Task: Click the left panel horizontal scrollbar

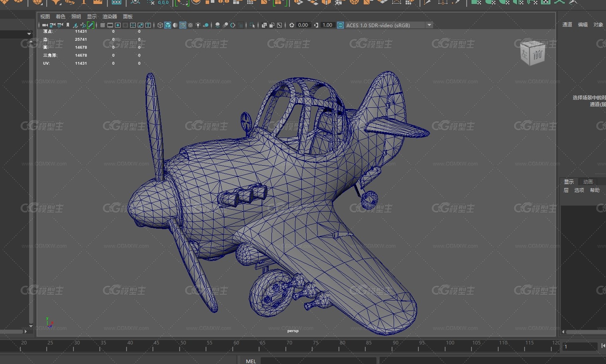Action: tap(12, 331)
